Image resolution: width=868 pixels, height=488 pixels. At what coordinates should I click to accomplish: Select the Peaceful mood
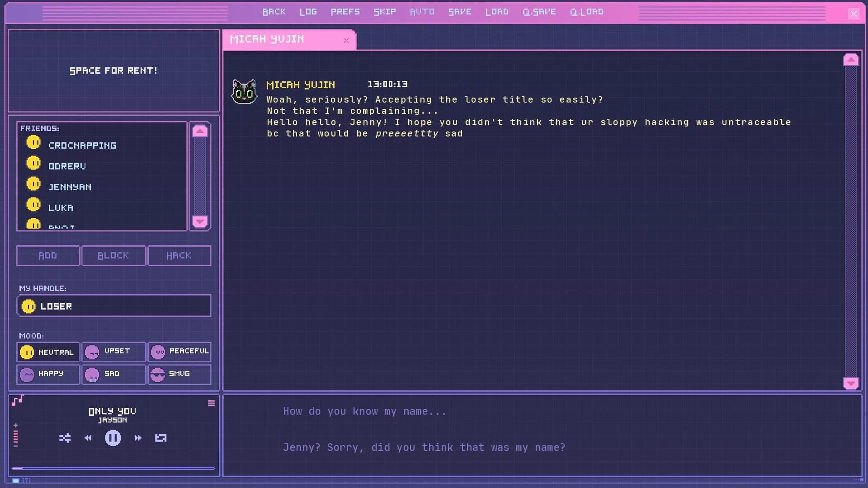tap(179, 352)
